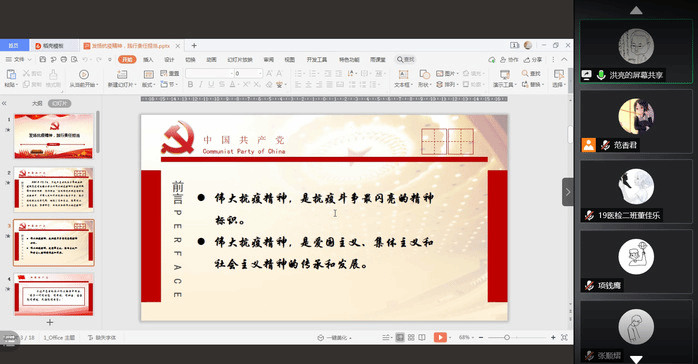
Task: Select slide 4 thumbnail in panel
Action: coord(54,295)
